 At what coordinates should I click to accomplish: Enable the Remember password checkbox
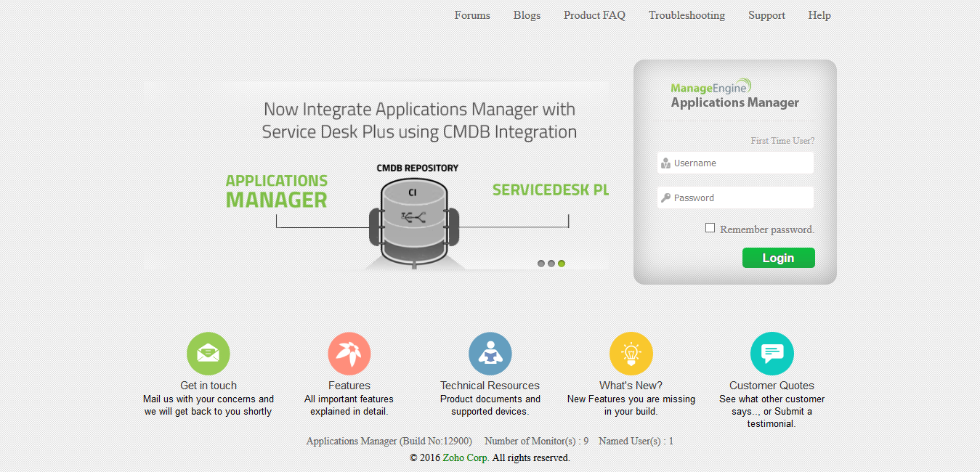click(x=710, y=228)
